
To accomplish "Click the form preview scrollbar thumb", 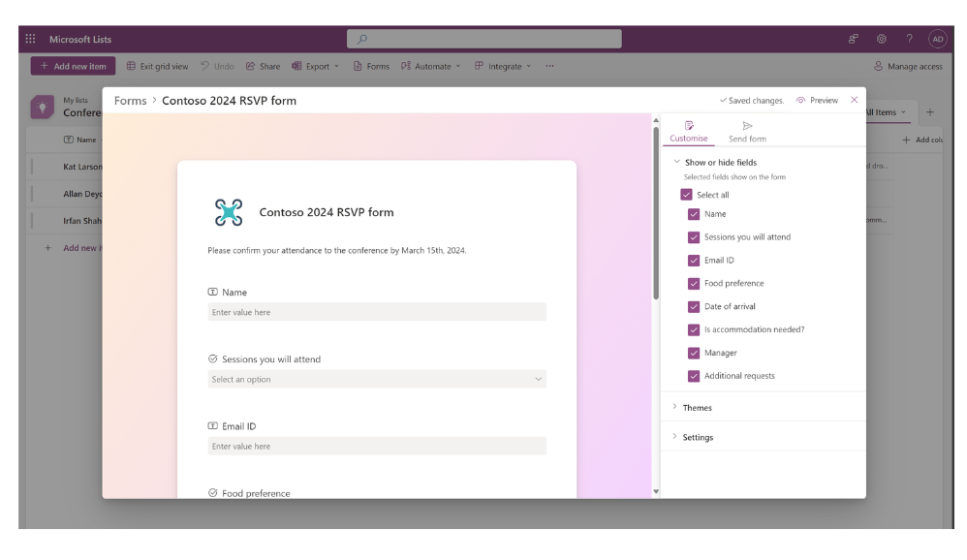I will (656, 213).
